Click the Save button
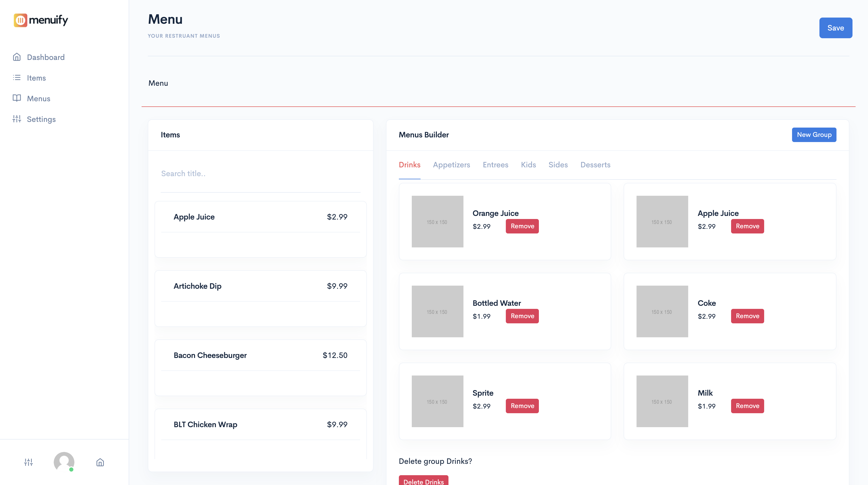Image resolution: width=868 pixels, height=485 pixels. coord(836,28)
